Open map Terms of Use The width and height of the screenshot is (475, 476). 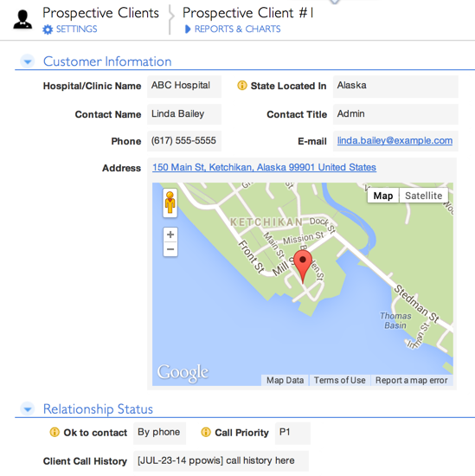(340, 380)
